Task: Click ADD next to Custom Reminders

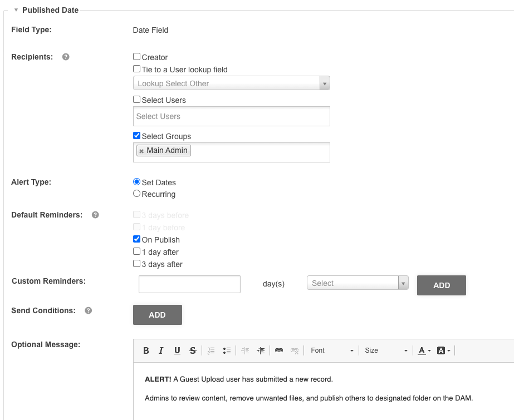Action: pyautogui.click(x=441, y=285)
